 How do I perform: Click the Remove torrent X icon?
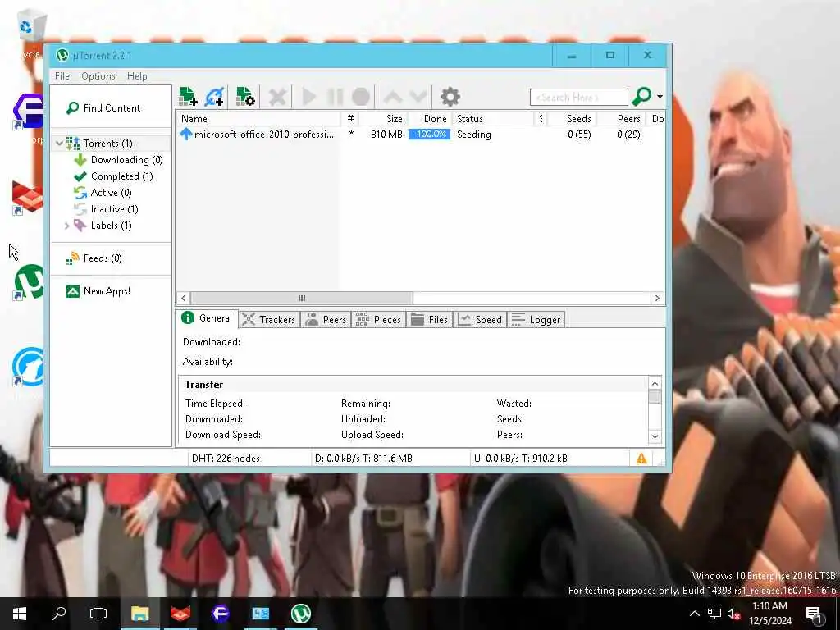(x=277, y=97)
